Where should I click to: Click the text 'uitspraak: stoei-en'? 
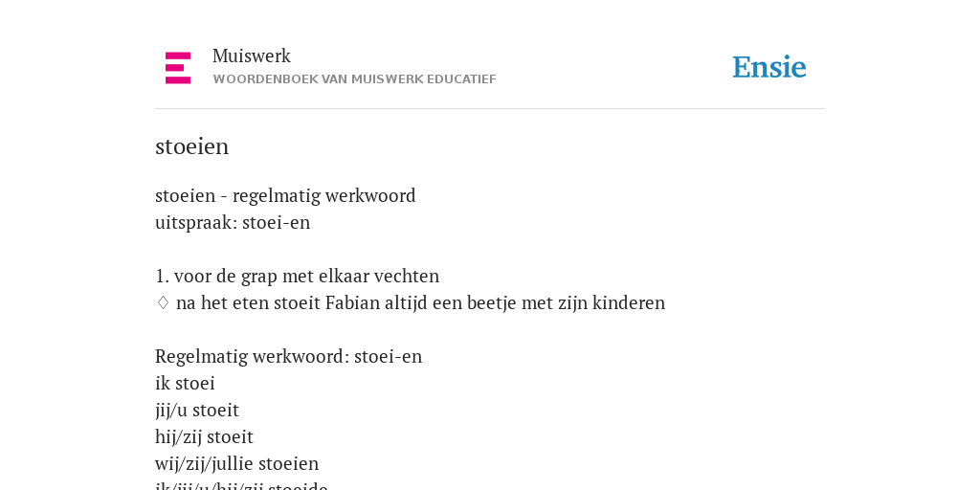coord(233,223)
